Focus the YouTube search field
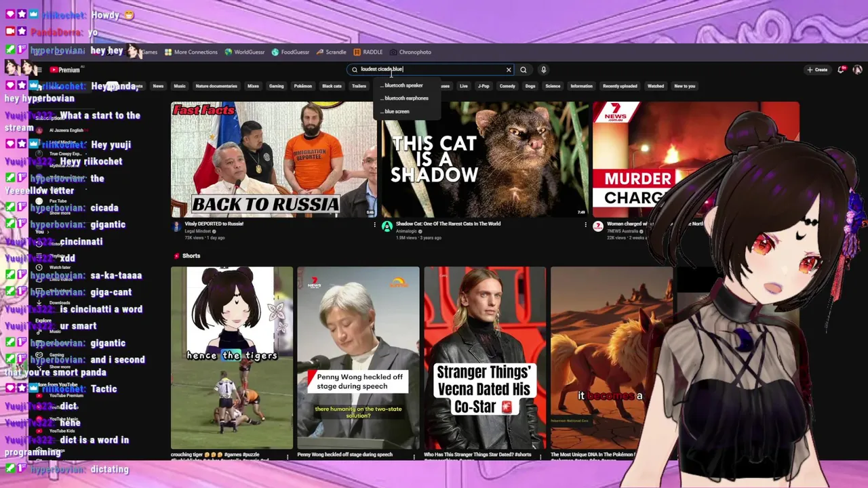Image resolution: width=868 pixels, height=488 pixels. (431, 69)
